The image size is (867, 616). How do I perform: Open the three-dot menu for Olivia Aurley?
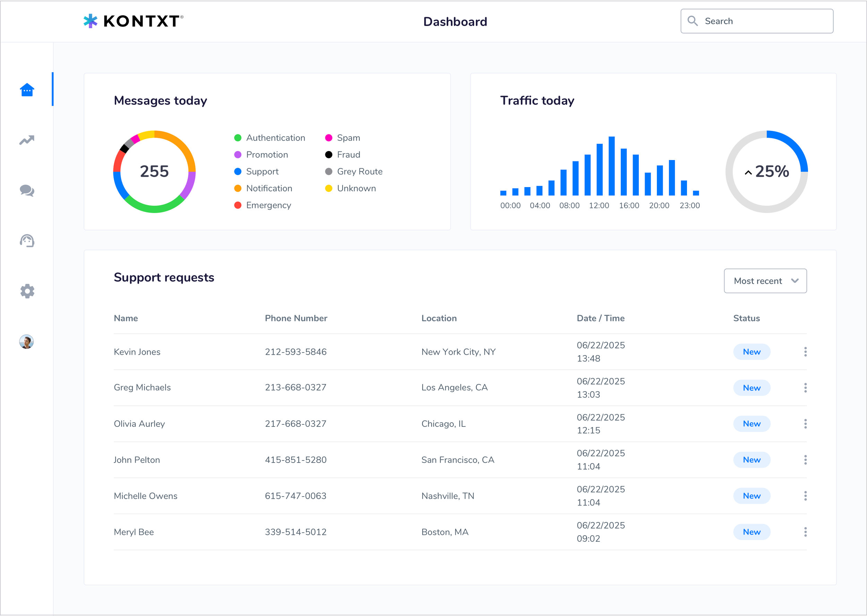click(805, 424)
